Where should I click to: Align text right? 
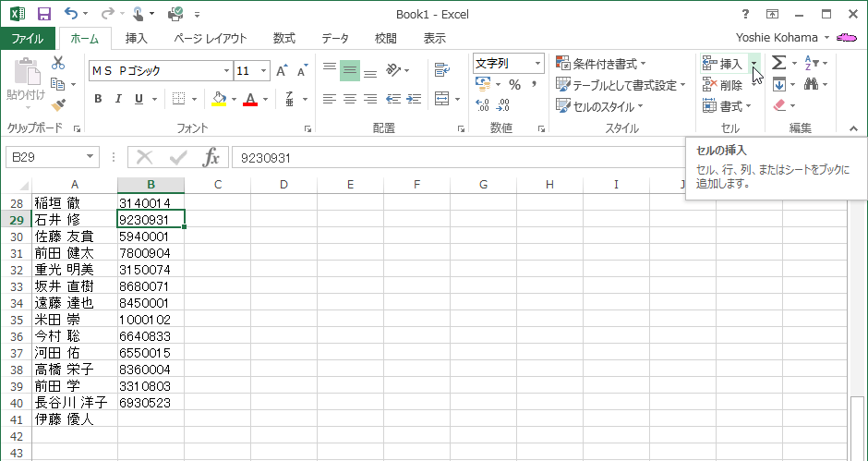tap(370, 99)
